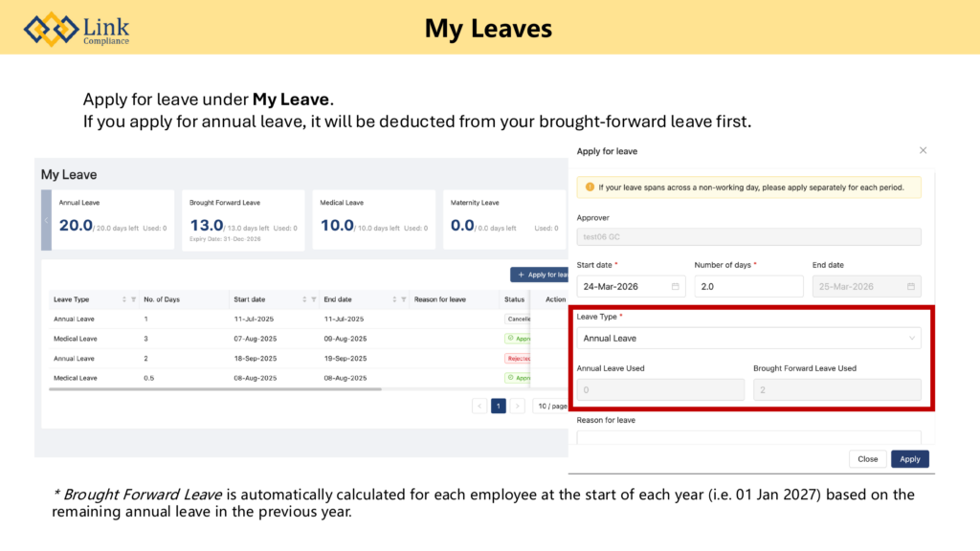This screenshot has width=980, height=551.
Task: Click the Number of days input field
Action: [x=748, y=286]
